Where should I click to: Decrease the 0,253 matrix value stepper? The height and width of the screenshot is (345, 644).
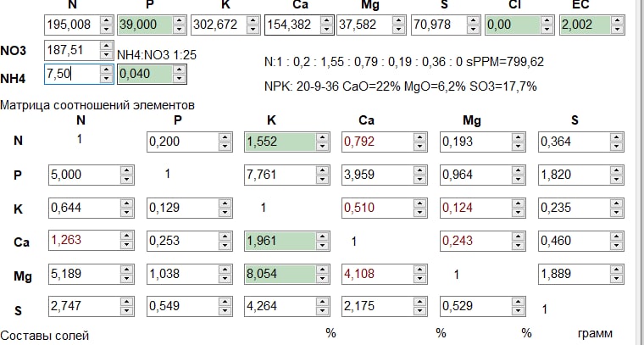225,245
